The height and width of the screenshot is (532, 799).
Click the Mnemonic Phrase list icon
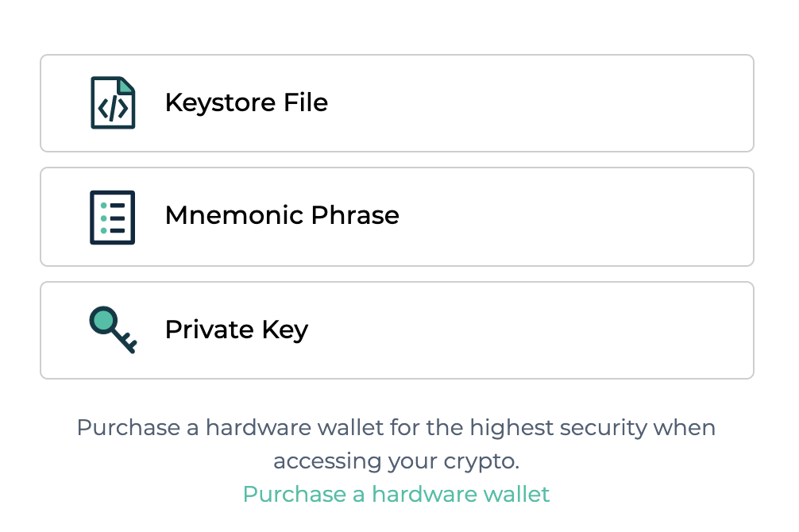pyautogui.click(x=113, y=218)
